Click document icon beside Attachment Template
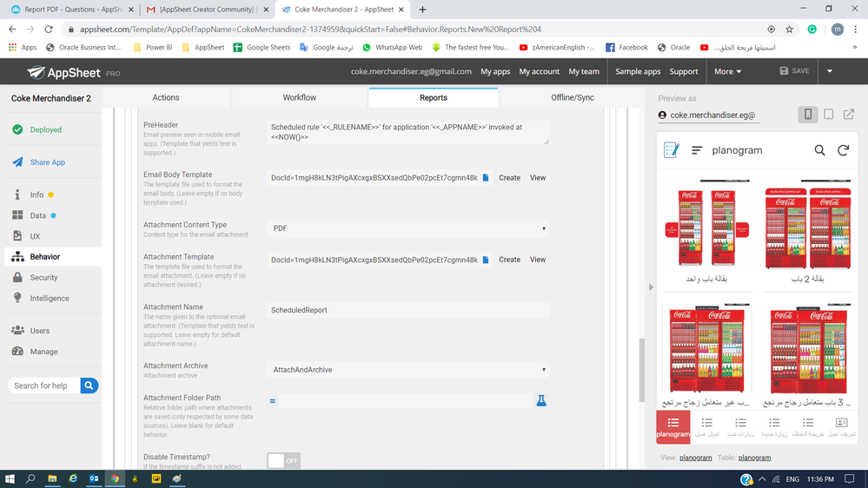 [x=486, y=260]
